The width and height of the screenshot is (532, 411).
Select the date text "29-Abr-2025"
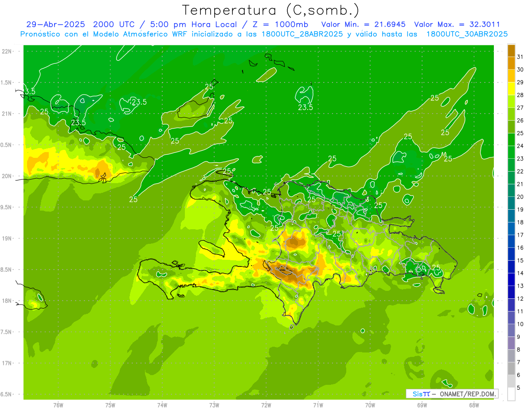pos(56,24)
